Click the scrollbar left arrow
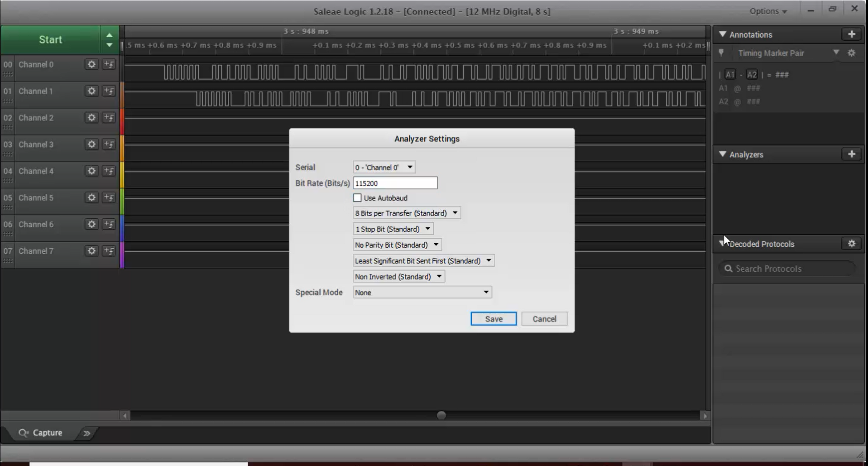The image size is (868, 466). pyautogui.click(x=125, y=415)
